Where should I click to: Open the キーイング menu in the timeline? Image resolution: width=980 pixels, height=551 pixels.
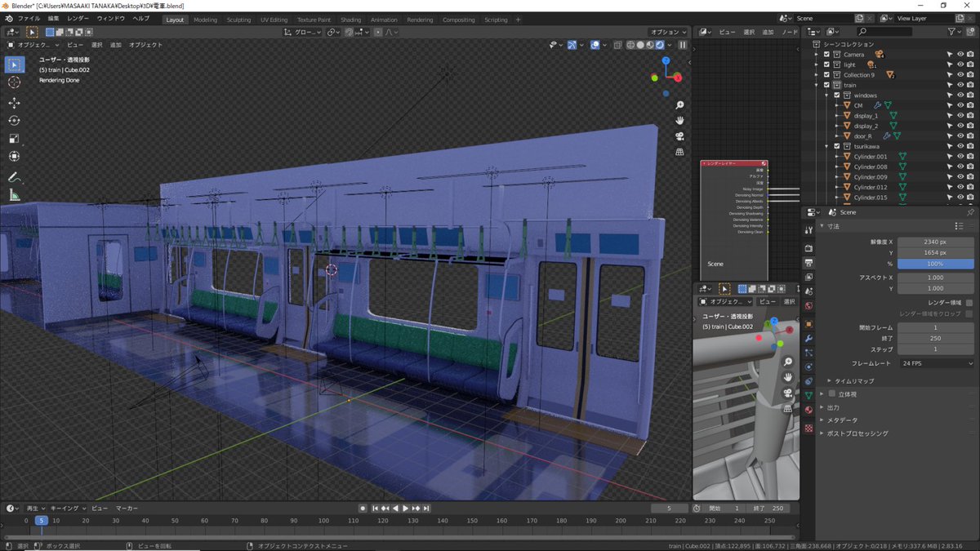(x=65, y=508)
